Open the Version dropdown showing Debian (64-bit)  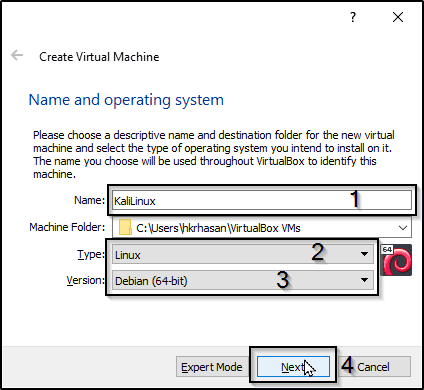242,281
